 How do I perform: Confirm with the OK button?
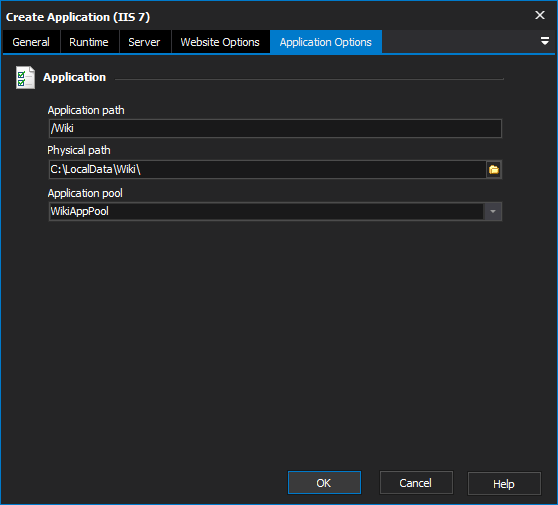[324, 483]
